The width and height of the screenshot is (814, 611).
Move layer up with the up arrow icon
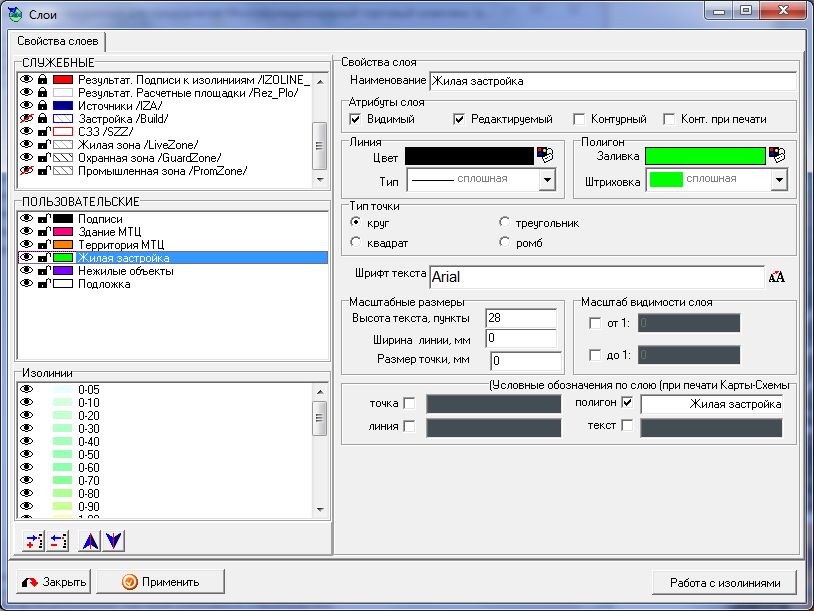pos(90,540)
